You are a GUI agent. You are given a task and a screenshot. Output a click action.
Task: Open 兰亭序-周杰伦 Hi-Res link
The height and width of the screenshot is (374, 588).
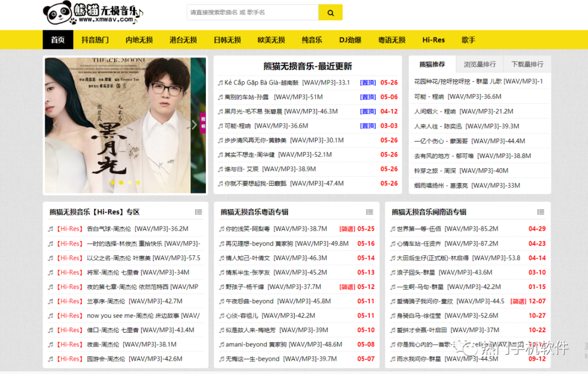tap(134, 301)
